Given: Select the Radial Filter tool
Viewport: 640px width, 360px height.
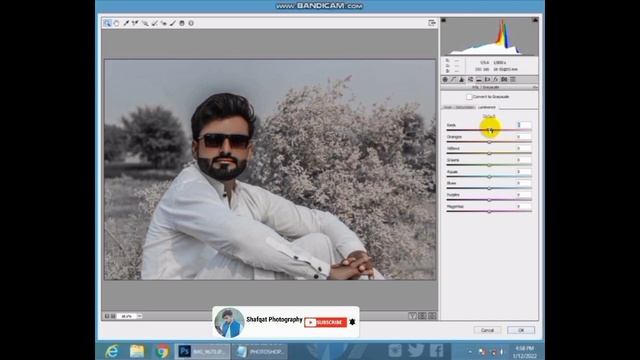Looking at the screenshot, I should tap(191, 23).
